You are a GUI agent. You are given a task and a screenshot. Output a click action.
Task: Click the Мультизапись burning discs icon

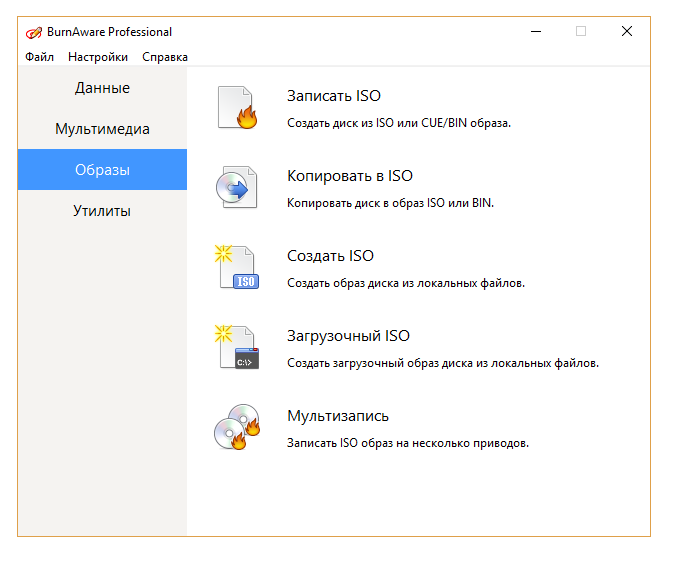click(237, 427)
